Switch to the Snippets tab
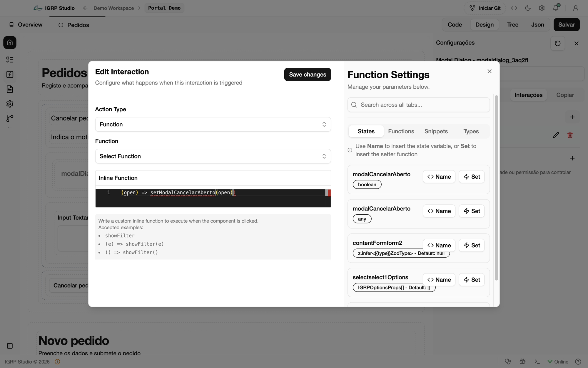This screenshot has width=588, height=368. (x=436, y=131)
